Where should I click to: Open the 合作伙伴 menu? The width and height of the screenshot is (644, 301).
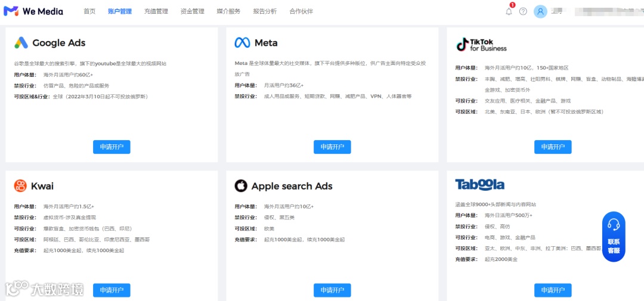pyautogui.click(x=301, y=11)
